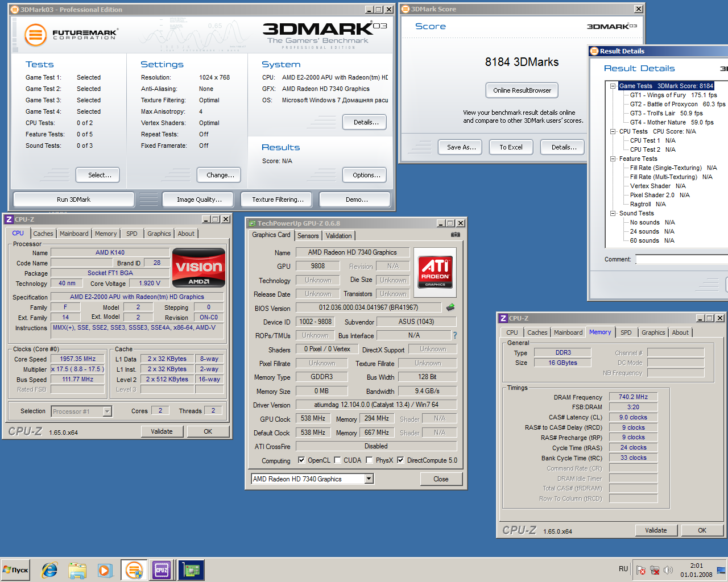Switch to GPU-Z taskbar icon
The width and height of the screenshot is (728, 582).
pyautogui.click(x=191, y=570)
